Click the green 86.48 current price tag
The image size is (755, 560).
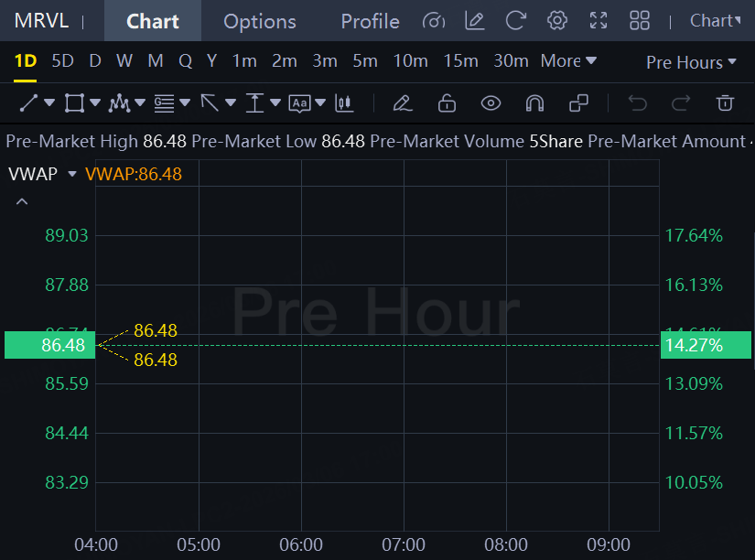pyautogui.click(x=50, y=345)
